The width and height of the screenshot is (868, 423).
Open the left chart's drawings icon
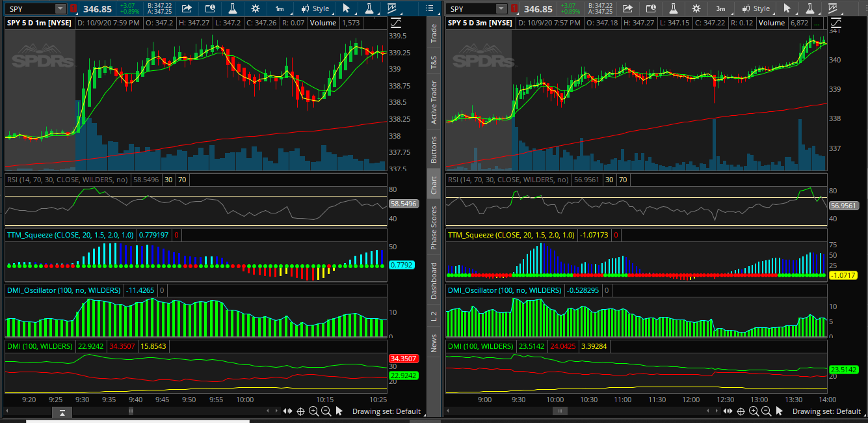coord(391,9)
